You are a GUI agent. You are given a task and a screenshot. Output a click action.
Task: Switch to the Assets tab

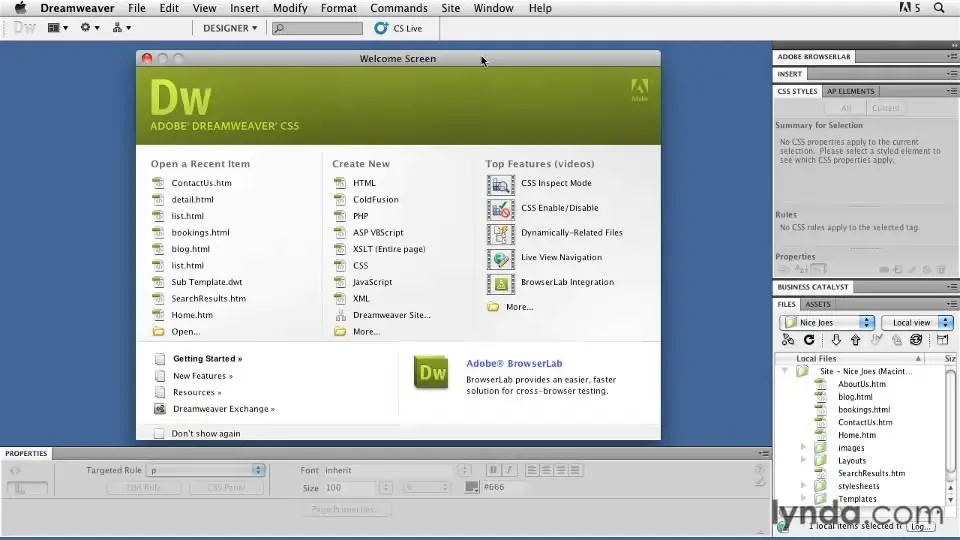817,304
